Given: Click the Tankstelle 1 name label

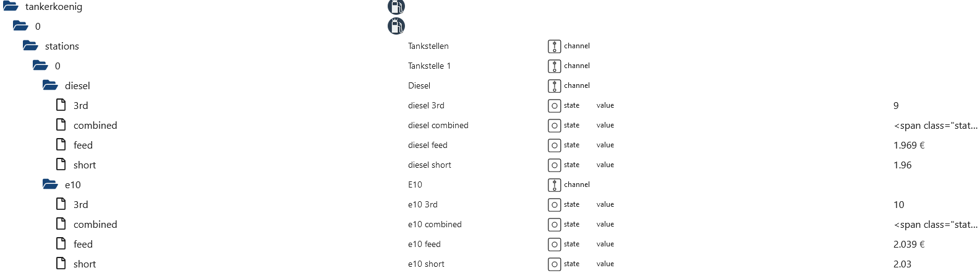Looking at the screenshot, I should 429,66.
